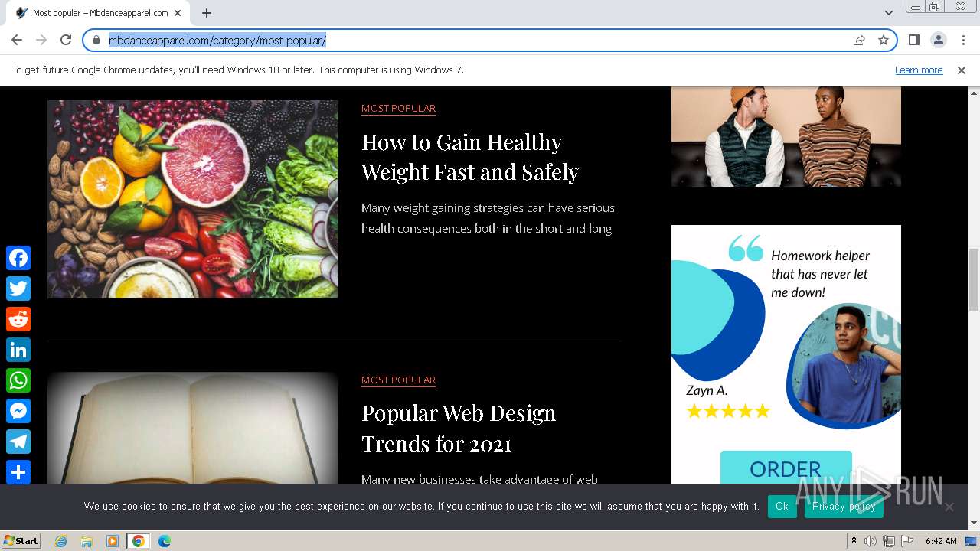The height and width of the screenshot is (551, 980).
Task: Open Most Popular category above weight article
Action: (x=398, y=109)
